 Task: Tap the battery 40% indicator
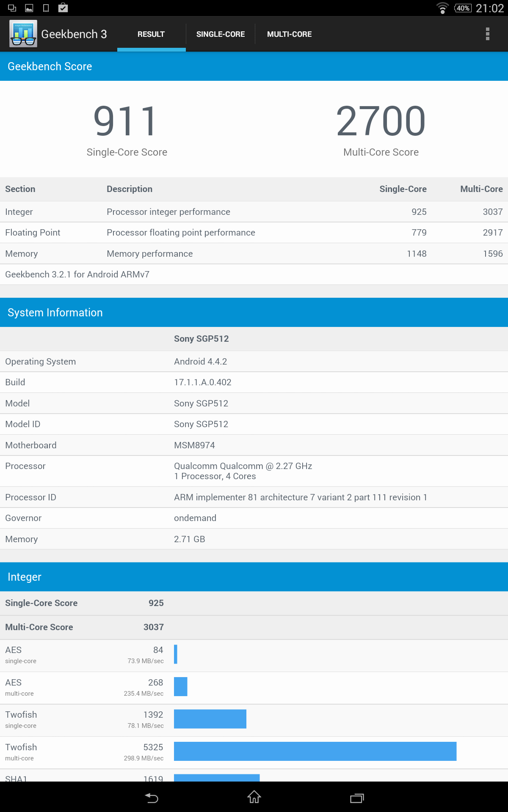[463, 8]
